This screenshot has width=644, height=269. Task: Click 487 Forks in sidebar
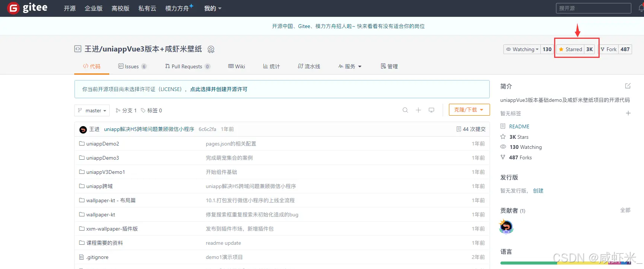[520, 157]
